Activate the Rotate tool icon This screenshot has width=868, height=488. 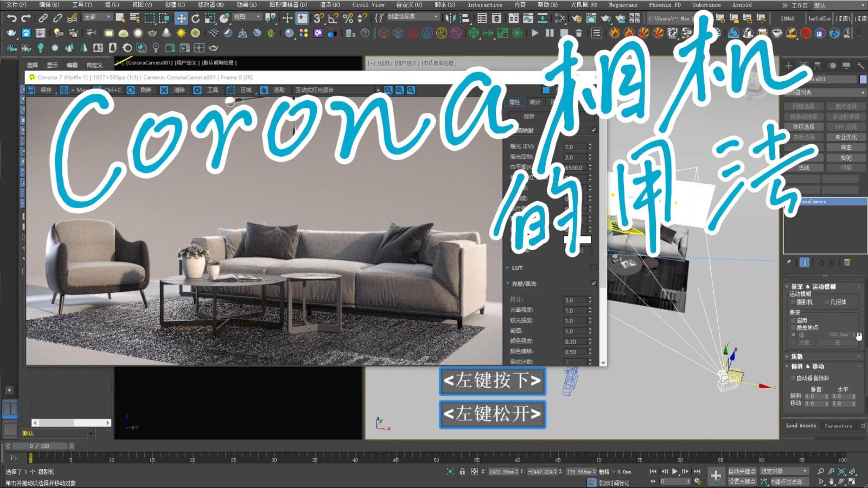[195, 18]
